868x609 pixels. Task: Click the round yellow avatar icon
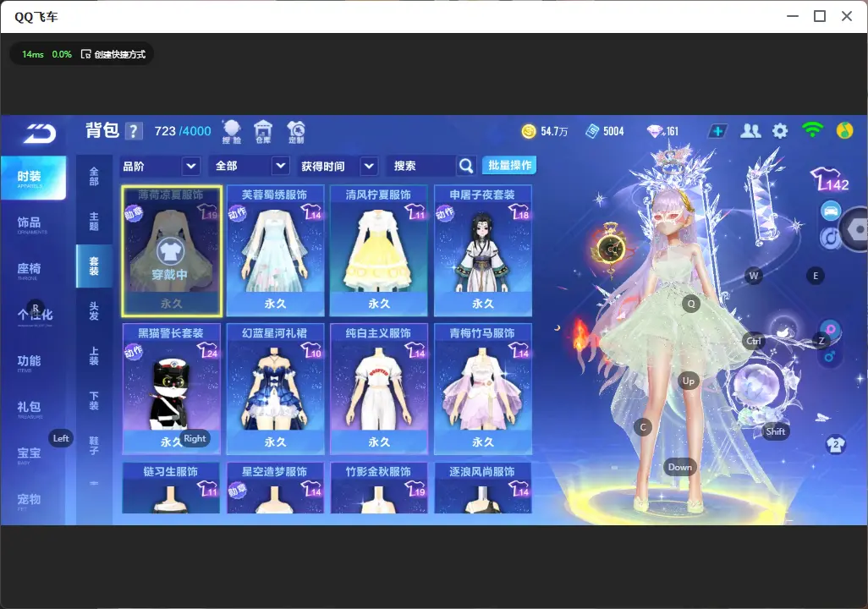pos(844,130)
